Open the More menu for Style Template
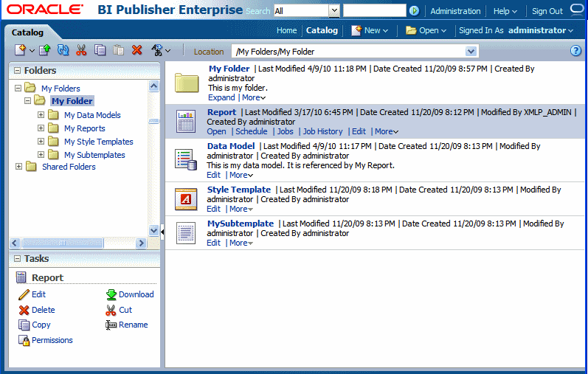Viewport: 588px width, 374px height. (x=241, y=209)
